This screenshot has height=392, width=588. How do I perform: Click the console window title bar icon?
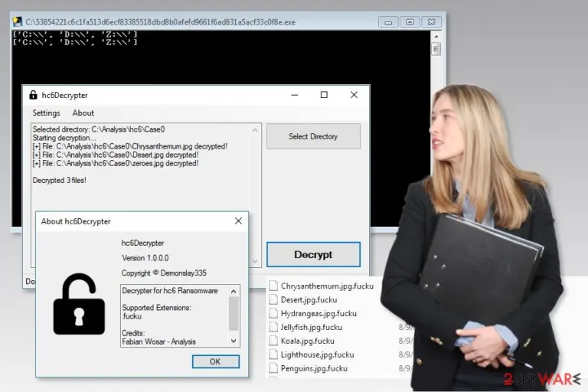point(18,21)
